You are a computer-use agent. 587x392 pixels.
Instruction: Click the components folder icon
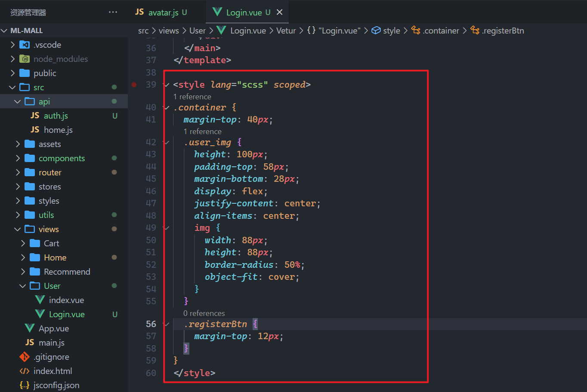pos(30,158)
